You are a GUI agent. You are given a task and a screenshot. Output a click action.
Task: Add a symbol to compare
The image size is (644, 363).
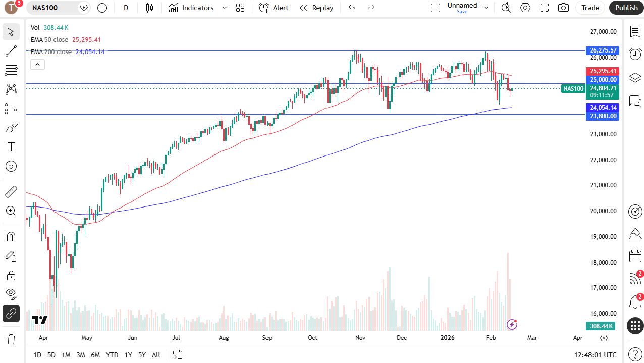[102, 8]
